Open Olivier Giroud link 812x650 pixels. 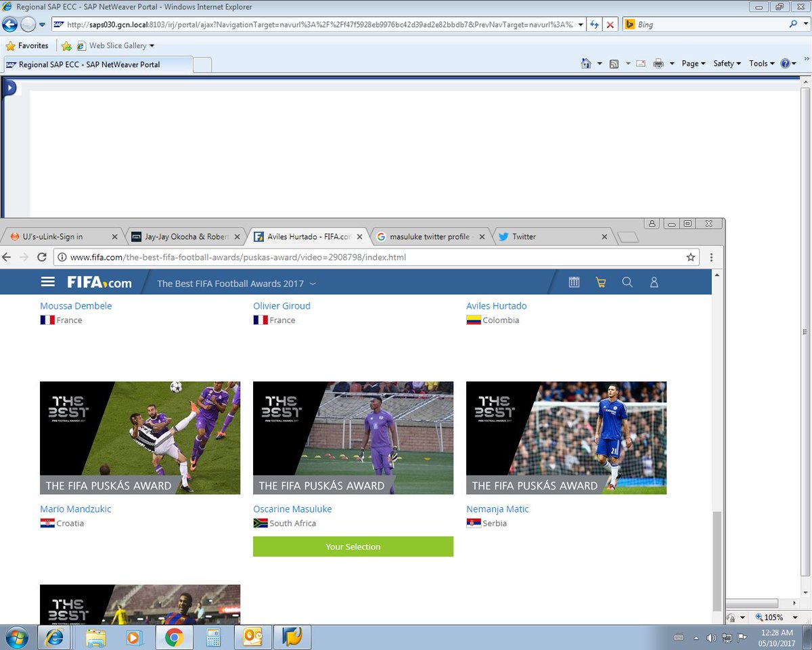[281, 306]
